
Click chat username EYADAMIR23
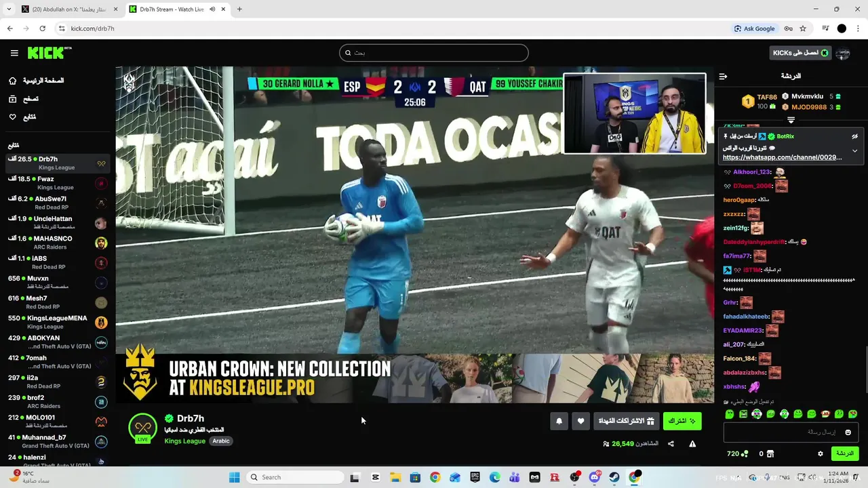coord(743,331)
